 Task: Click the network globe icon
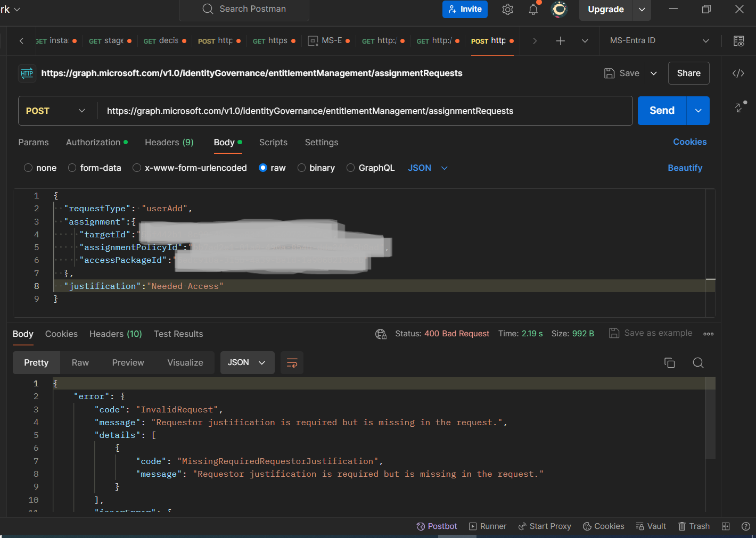381,334
